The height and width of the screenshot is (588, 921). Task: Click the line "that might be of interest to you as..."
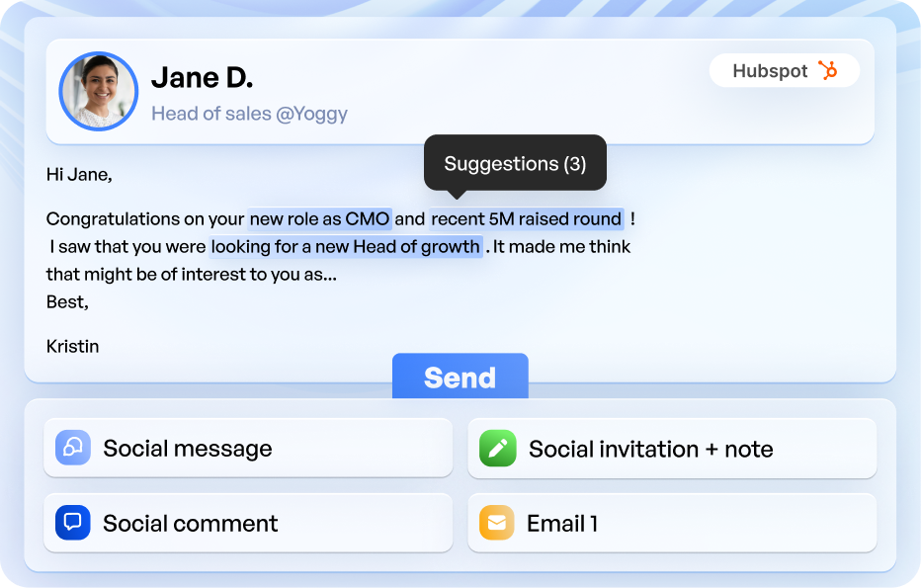[192, 275]
